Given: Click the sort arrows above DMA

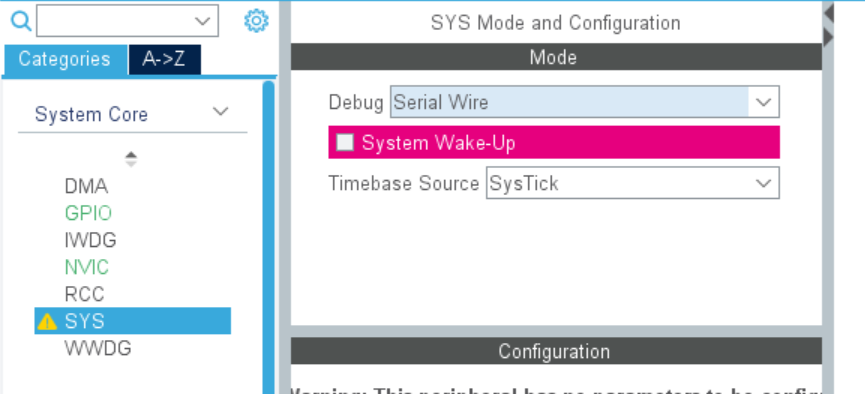Looking at the screenshot, I should (x=131, y=159).
